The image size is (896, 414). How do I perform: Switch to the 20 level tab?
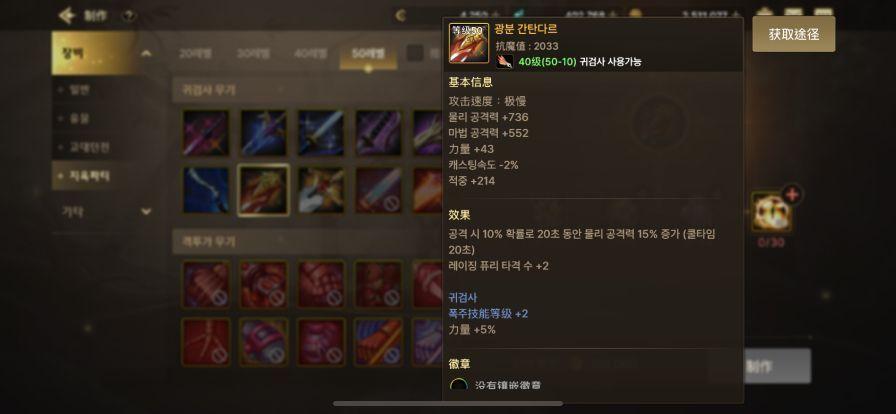point(195,54)
